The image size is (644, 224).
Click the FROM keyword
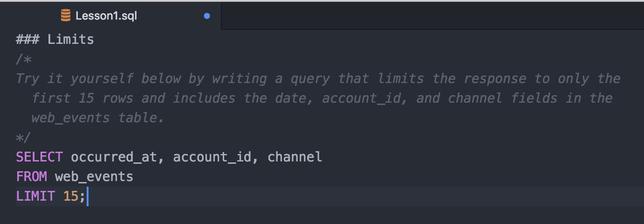[31, 176]
